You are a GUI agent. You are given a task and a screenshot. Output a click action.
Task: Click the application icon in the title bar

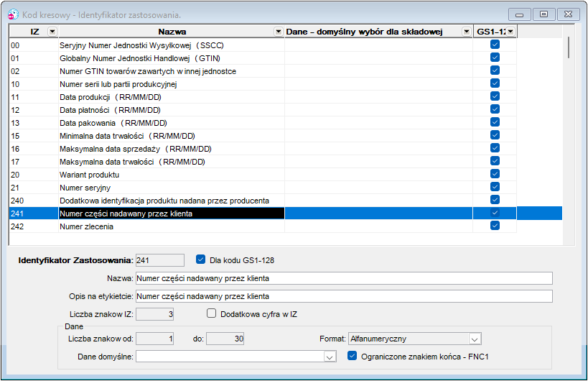(13, 14)
